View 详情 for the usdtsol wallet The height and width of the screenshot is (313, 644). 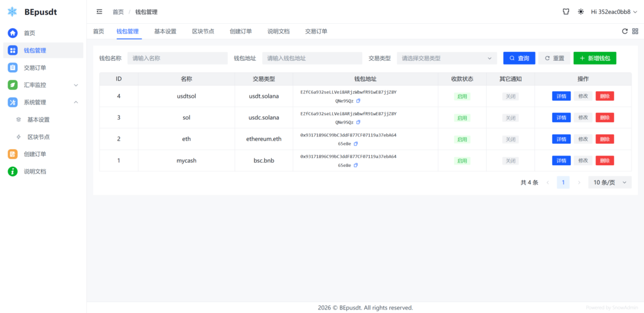click(x=561, y=96)
